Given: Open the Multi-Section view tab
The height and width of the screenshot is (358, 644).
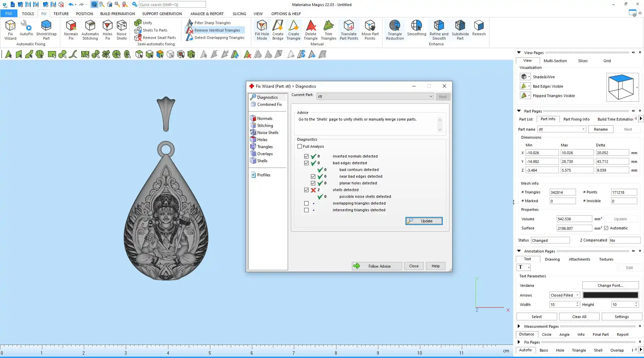Looking at the screenshot, I should pos(555,61).
